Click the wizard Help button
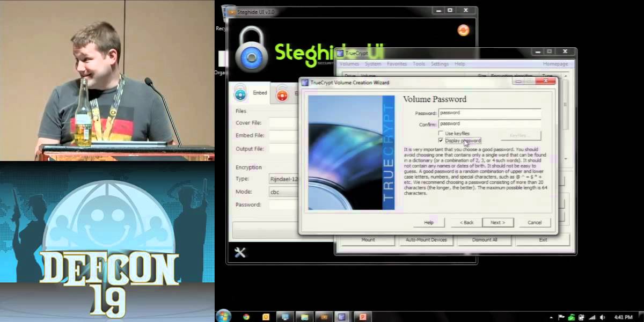644x322 pixels. pos(429,222)
